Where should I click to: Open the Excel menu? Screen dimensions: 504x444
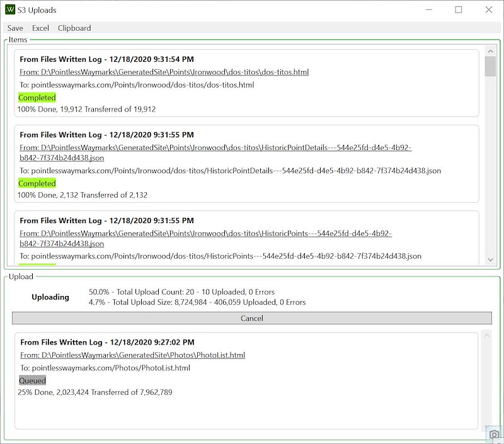(x=40, y=28)
